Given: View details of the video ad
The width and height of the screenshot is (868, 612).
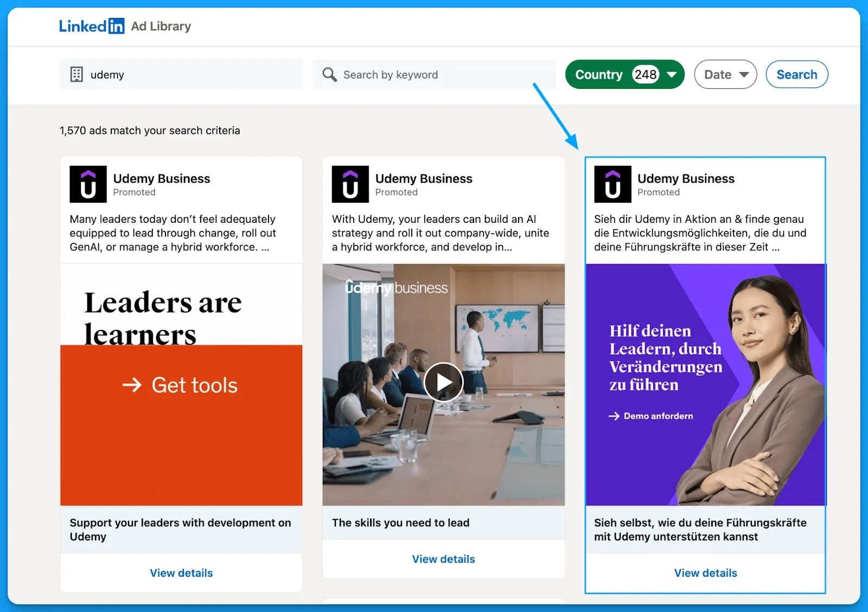Looking at the screenshot, I should tap(443, 559).
